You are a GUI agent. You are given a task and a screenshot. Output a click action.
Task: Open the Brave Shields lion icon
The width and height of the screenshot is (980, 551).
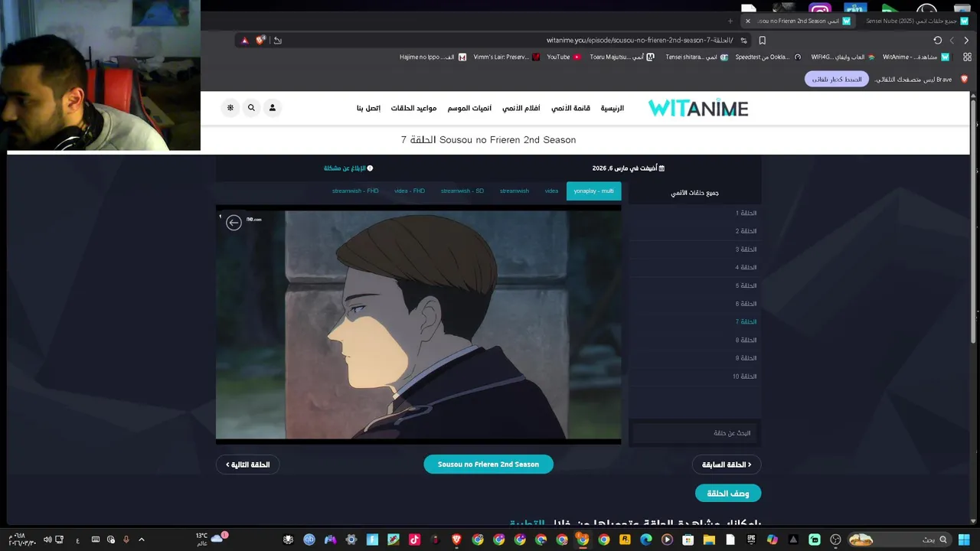click(261, 41)
